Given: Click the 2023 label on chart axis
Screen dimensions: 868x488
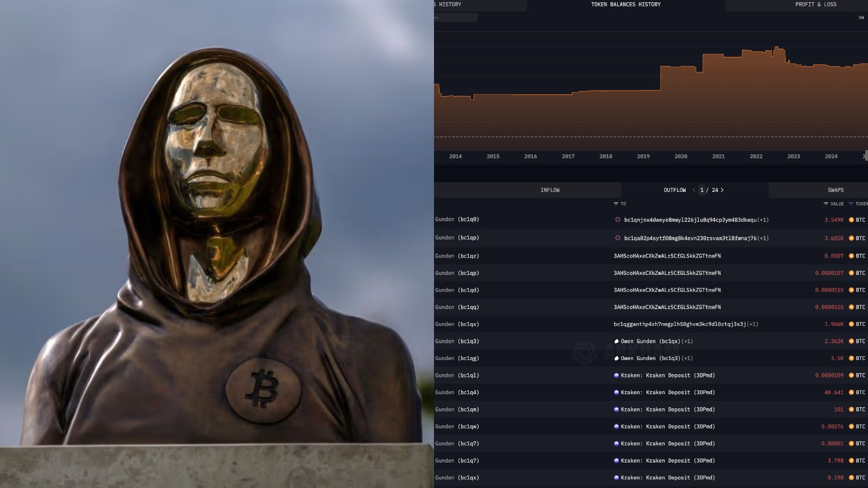Looking at the screenshot, I should (793, 157).
